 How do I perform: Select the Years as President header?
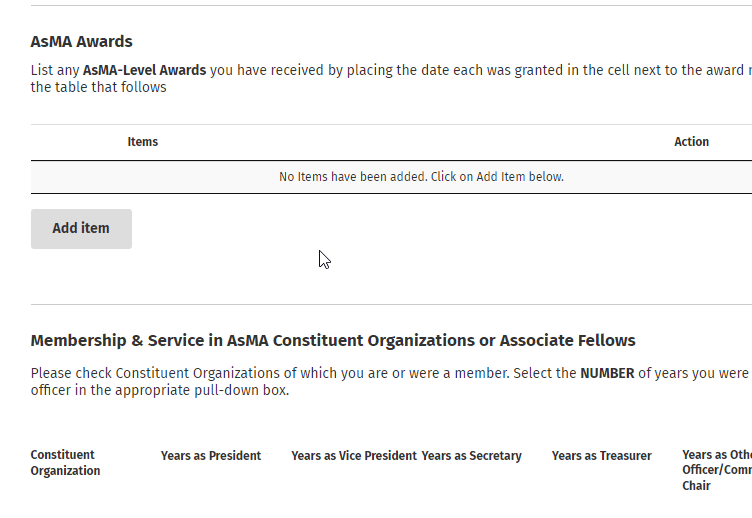click(211, 456)
